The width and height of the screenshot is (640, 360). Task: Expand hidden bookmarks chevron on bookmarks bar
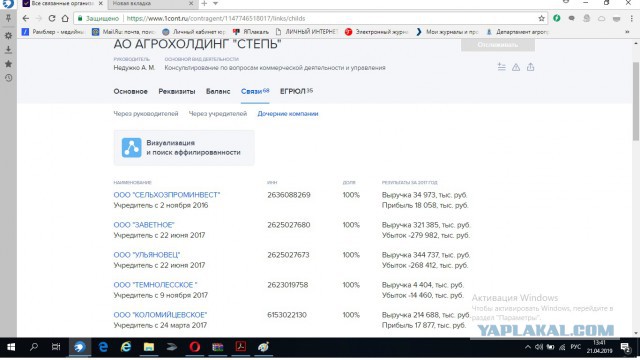(x=627, y=31)
